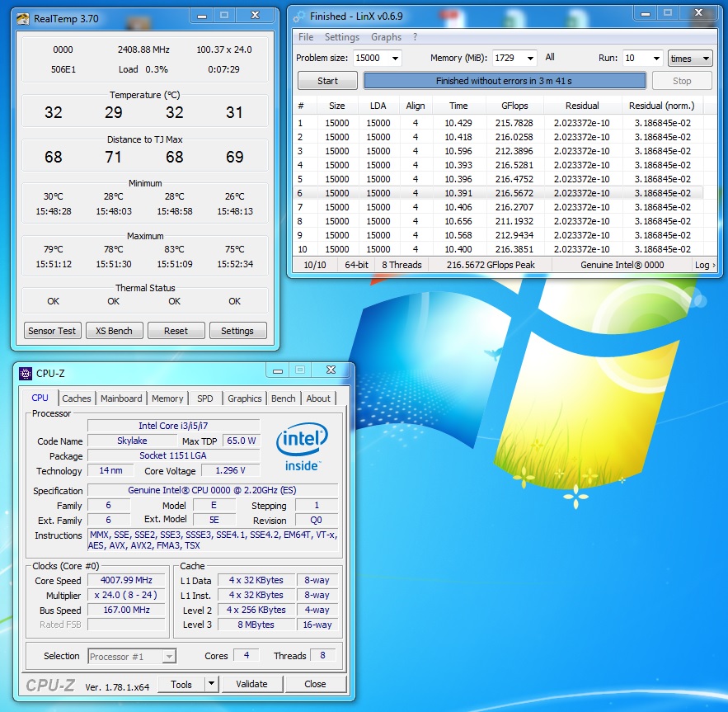Screen dimensions: 728x712
Task: Switch to the SPD tab
Action: [x=204, y=398]
